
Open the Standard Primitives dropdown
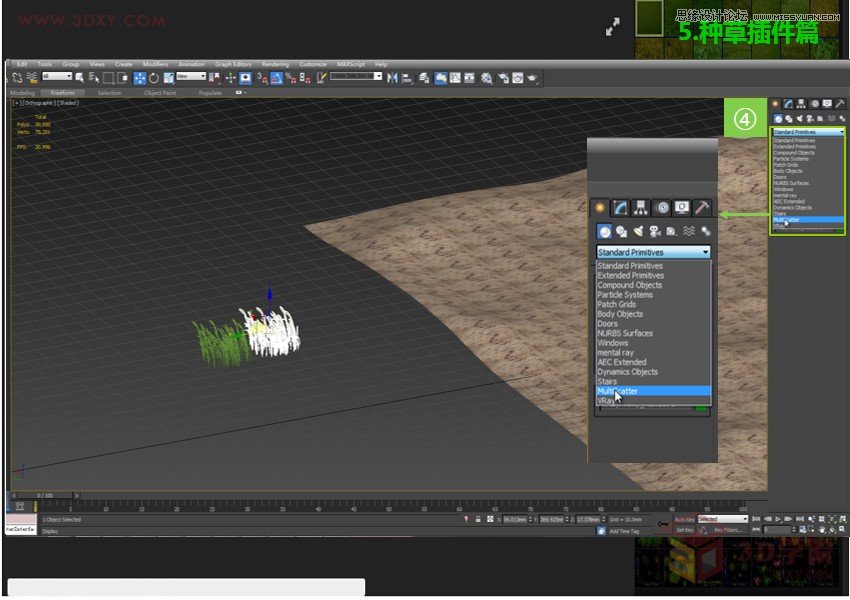(x=652, y=251)
